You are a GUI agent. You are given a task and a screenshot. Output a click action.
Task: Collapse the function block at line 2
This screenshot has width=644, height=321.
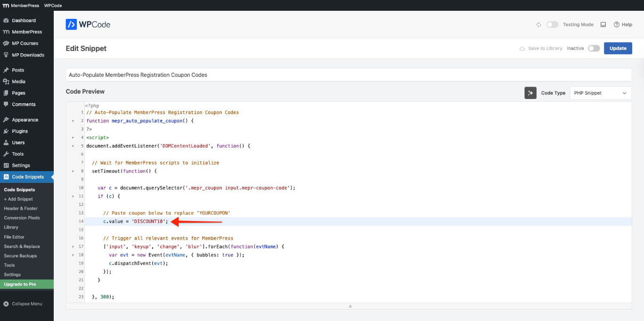pyautogui.click(x=73, y=121)
